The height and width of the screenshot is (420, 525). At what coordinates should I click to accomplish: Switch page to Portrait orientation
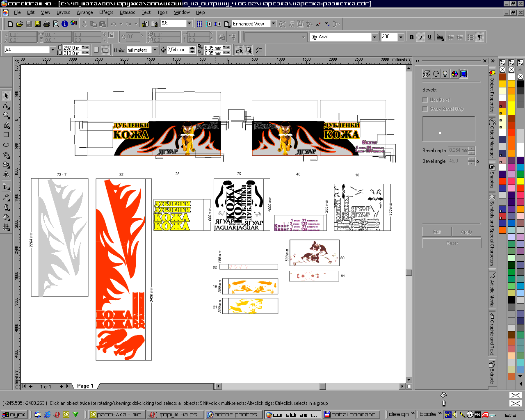[96, 50]
